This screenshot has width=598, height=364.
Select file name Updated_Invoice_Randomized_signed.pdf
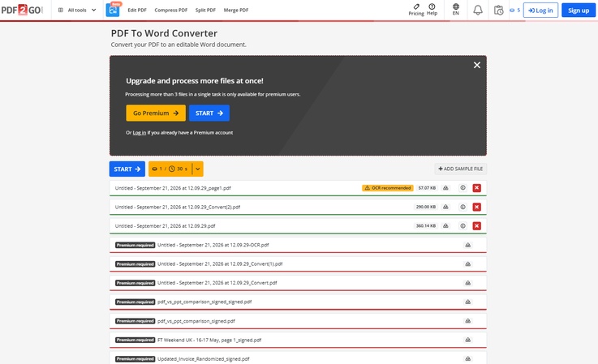pyautogui.click(x=204, y=359)
